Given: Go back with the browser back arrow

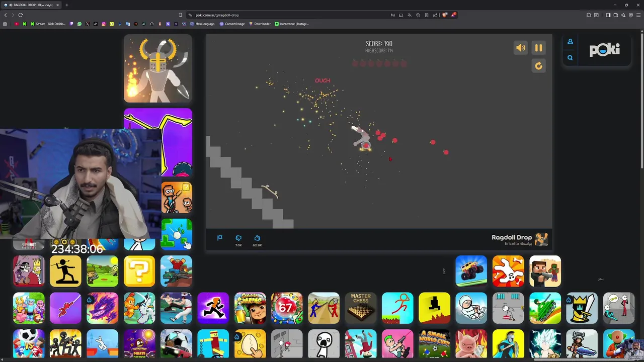Looking at the screenshot, I should [x=6, y=15].
